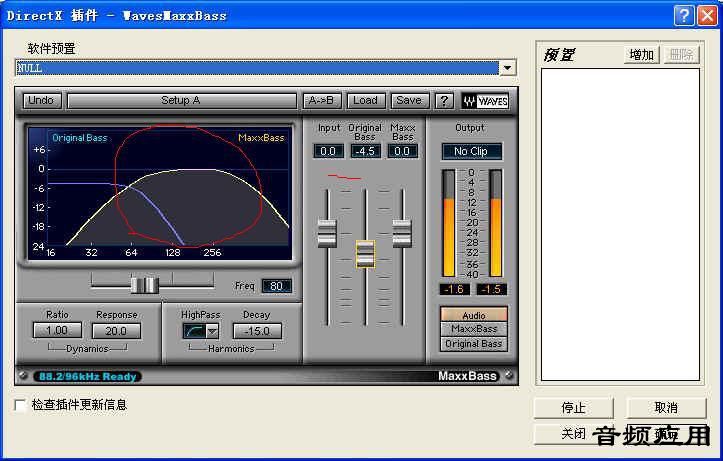Click the Load button
Screen dimensions: 723x461
coord(366,100)
